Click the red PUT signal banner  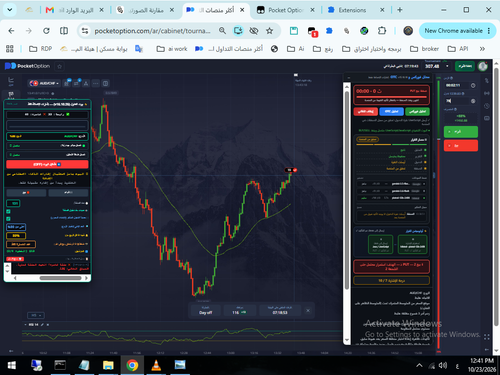(x=391, y=266)
